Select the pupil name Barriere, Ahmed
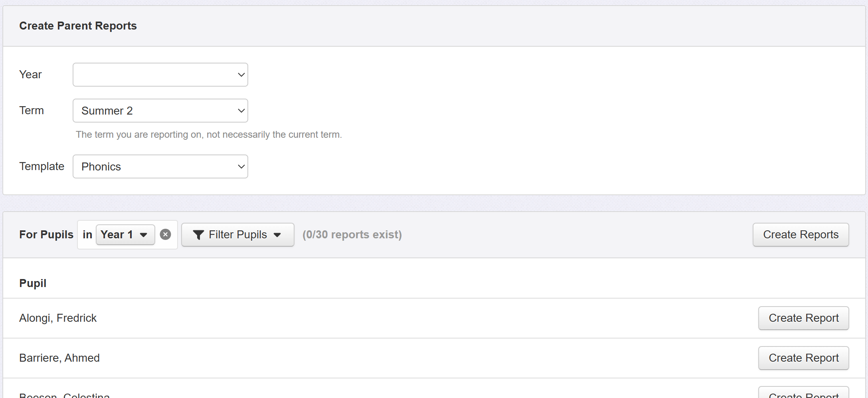The image size is (868, 398). pos(59,358)
